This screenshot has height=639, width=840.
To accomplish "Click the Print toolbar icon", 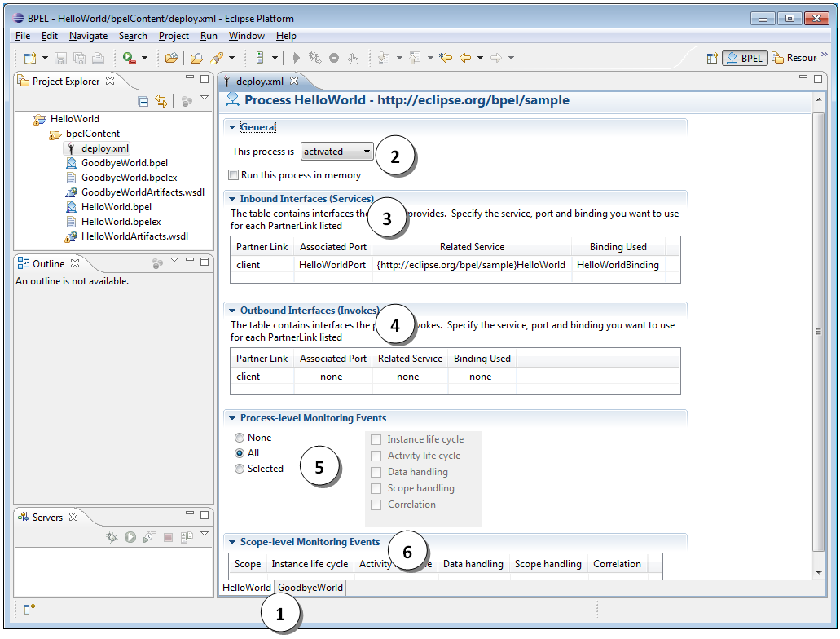I will pos(98,58).
